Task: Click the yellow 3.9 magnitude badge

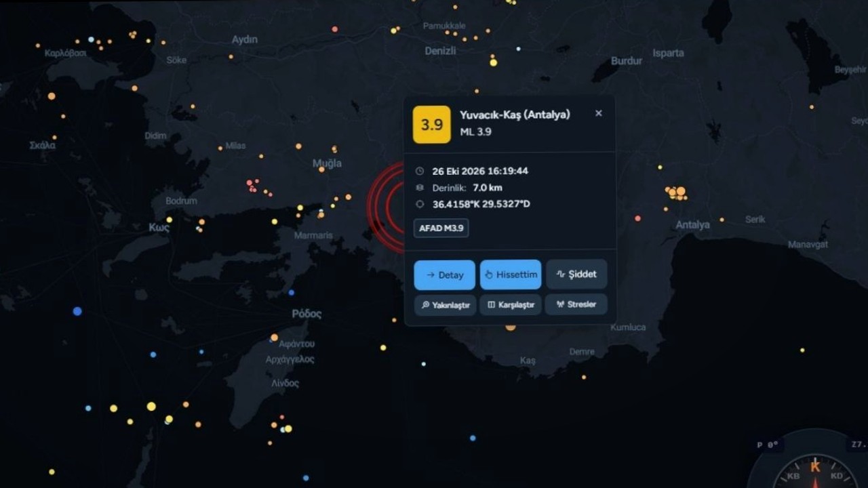Action: click(432, 125)
